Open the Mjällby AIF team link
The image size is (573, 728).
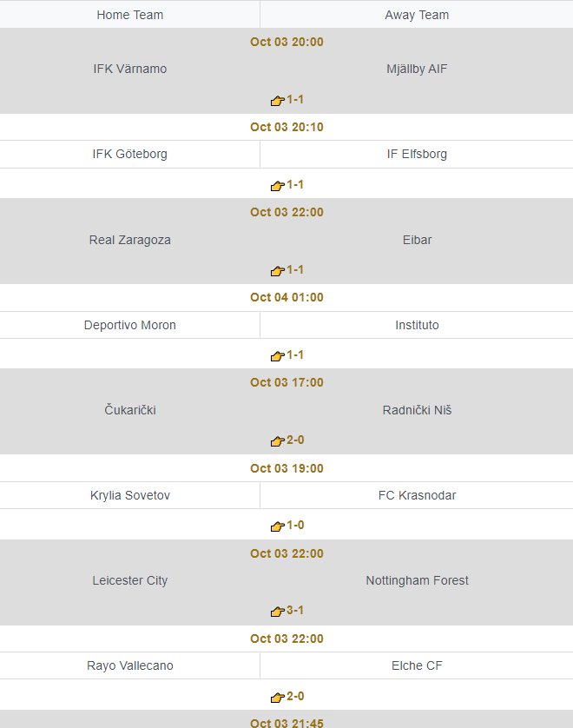pyautogui.click(x=417, y=69)
